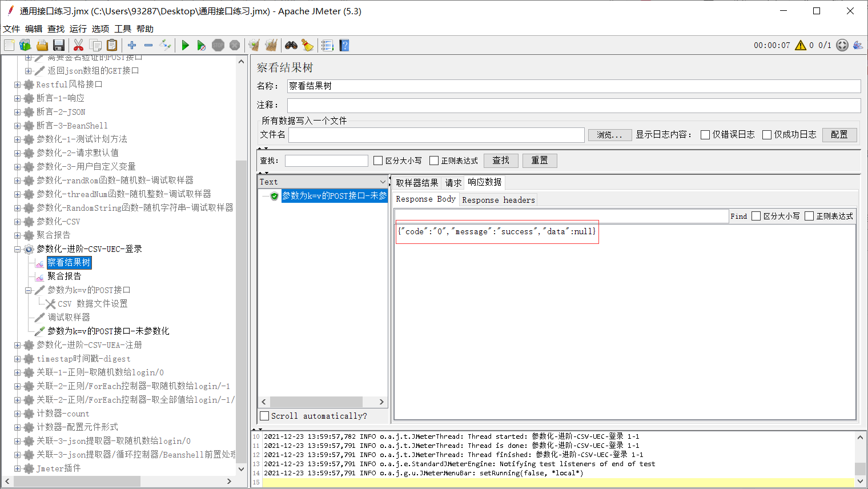Toggle search 正则表达式 checkbox
Viewport: 868px width, 489px height.
[434, 161]
